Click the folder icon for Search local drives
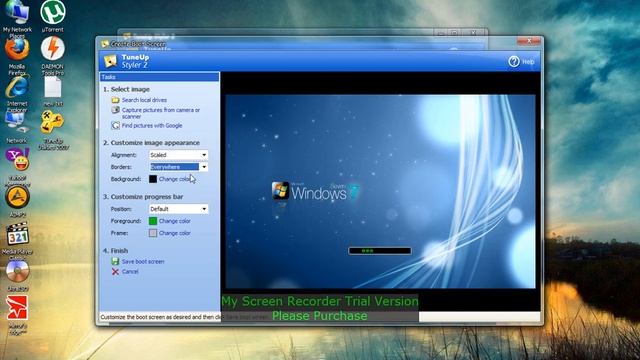640x360 pixels. tap(116, 100)
